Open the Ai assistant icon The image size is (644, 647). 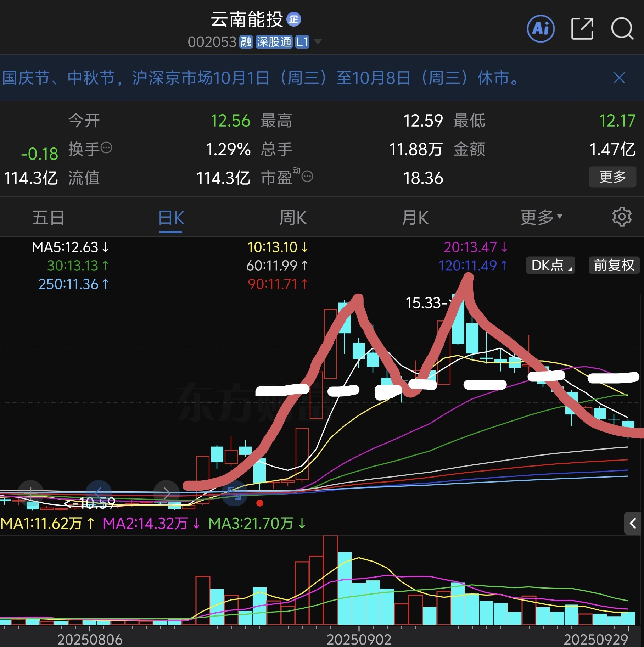point(541,29)
